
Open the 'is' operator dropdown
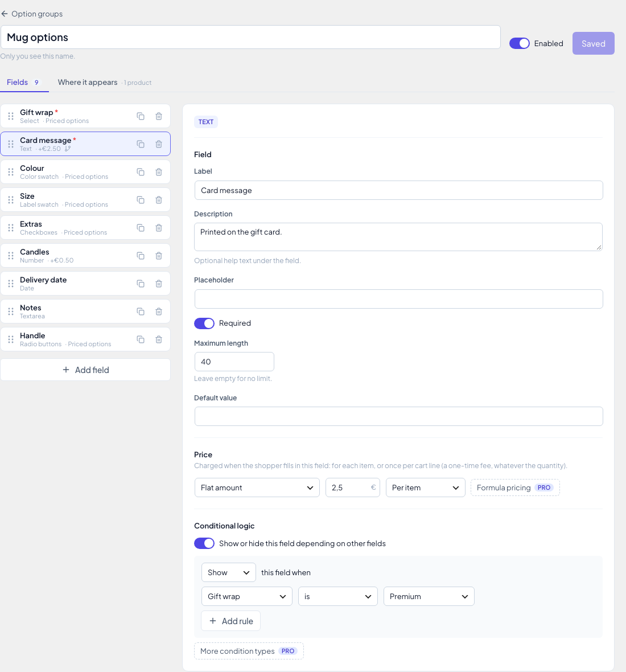coord(338,597)
